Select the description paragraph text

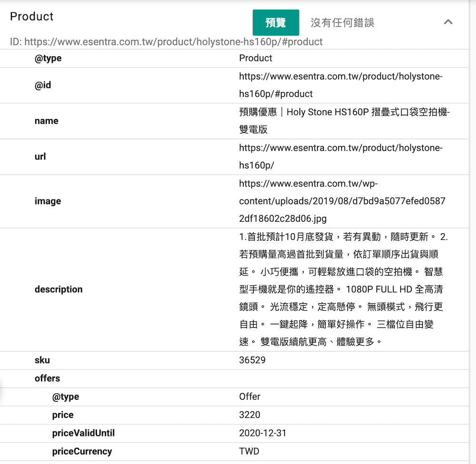click(x=343, y=289)
